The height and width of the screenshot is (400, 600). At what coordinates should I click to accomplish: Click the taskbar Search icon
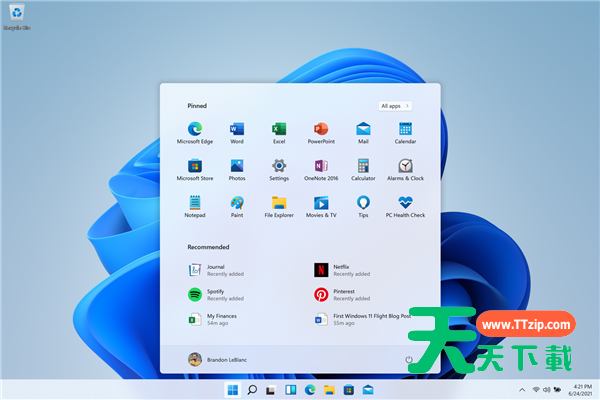[252, 389]
